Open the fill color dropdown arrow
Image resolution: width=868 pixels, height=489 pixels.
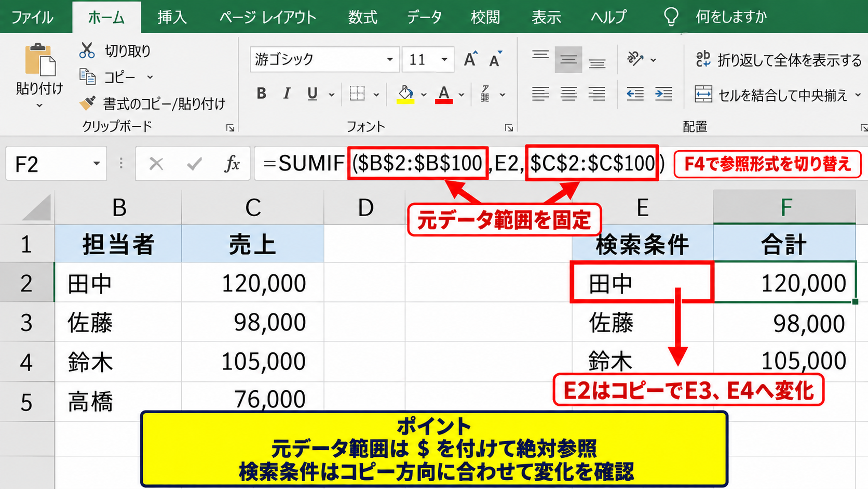coord(424,95)
